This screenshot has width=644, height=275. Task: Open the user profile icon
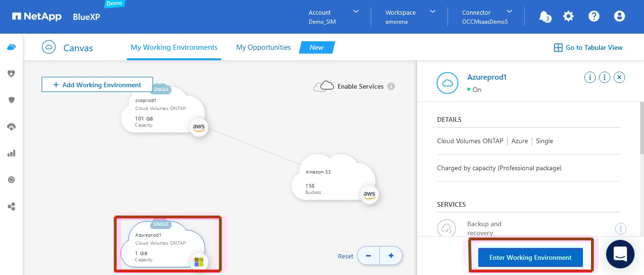point(619,16)
